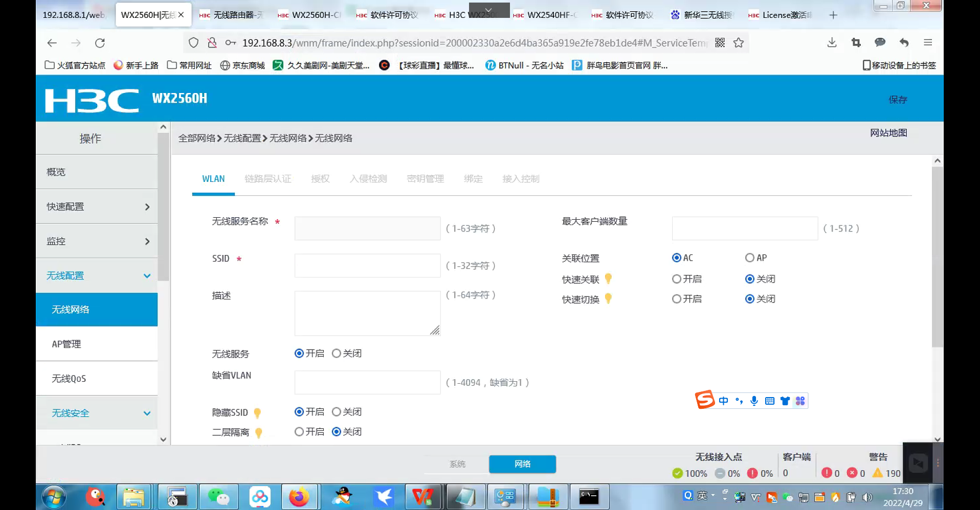Switch to the 授权 tab
The height and width of the screenshot is (510, 980).
320,179
